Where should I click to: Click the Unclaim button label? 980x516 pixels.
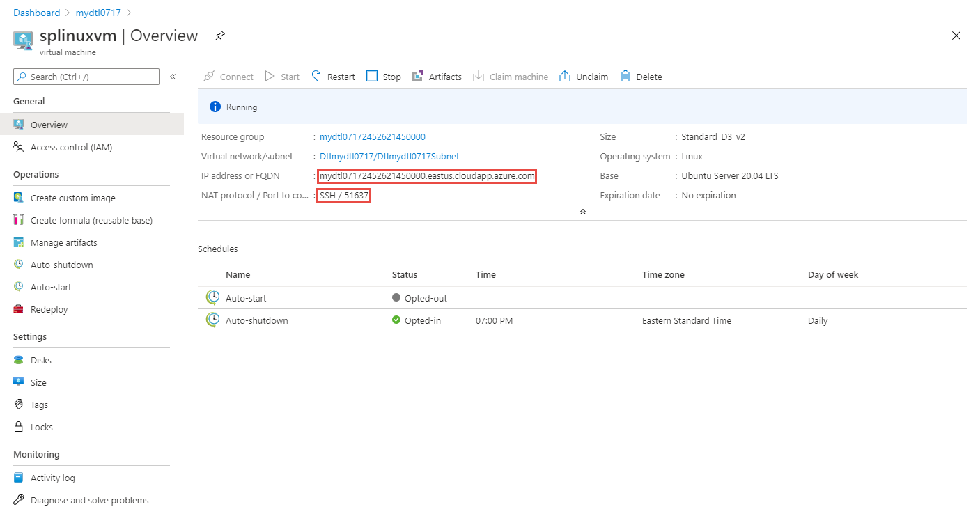coord(592,77)
